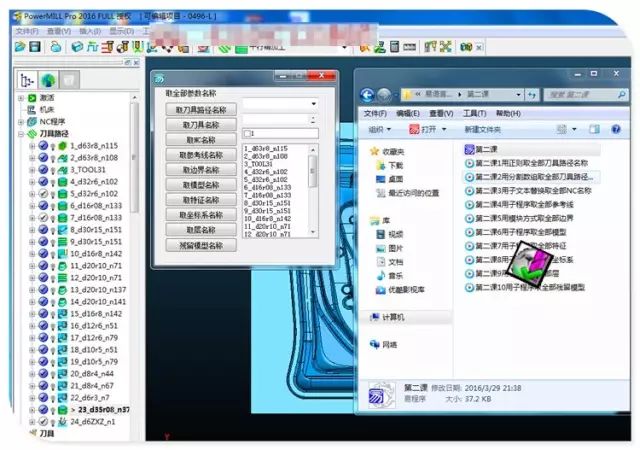The image size is (640, 450).
Task: Open project icon in PowerMILL toolbar
Action: coord(20,47)
